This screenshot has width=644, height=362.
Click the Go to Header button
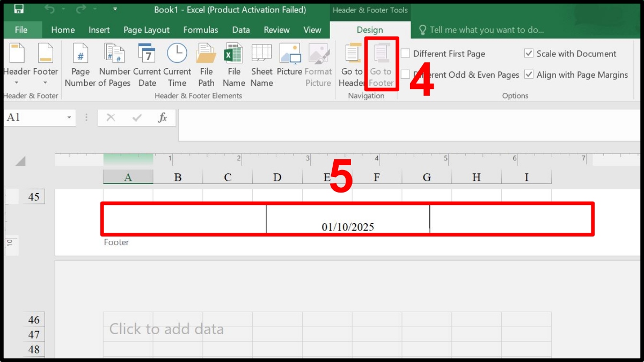click(x=352, y=63)
